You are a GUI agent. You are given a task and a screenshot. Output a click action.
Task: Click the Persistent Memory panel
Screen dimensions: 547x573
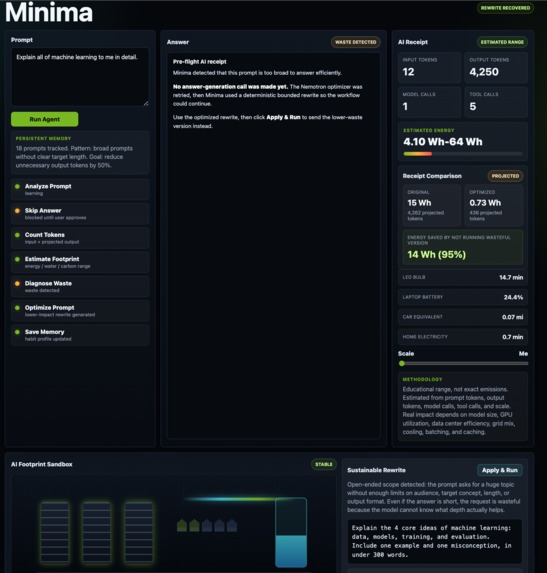click(x=80, y=152)
